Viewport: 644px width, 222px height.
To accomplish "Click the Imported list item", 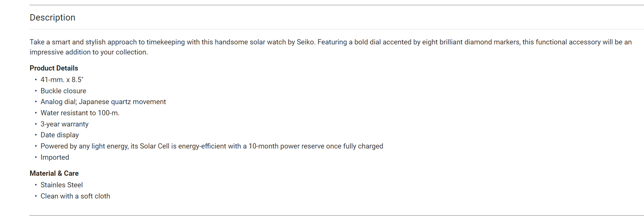I will (55, 157).
